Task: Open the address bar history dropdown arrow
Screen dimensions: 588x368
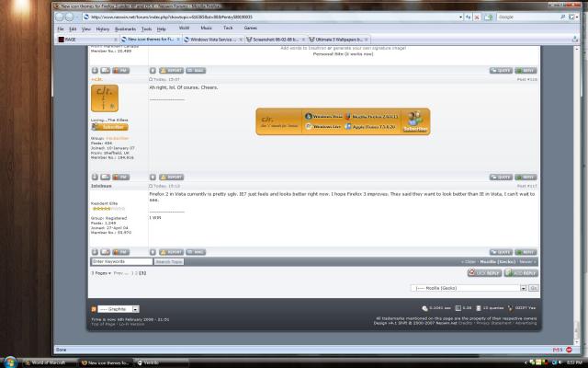Action: 460,17
